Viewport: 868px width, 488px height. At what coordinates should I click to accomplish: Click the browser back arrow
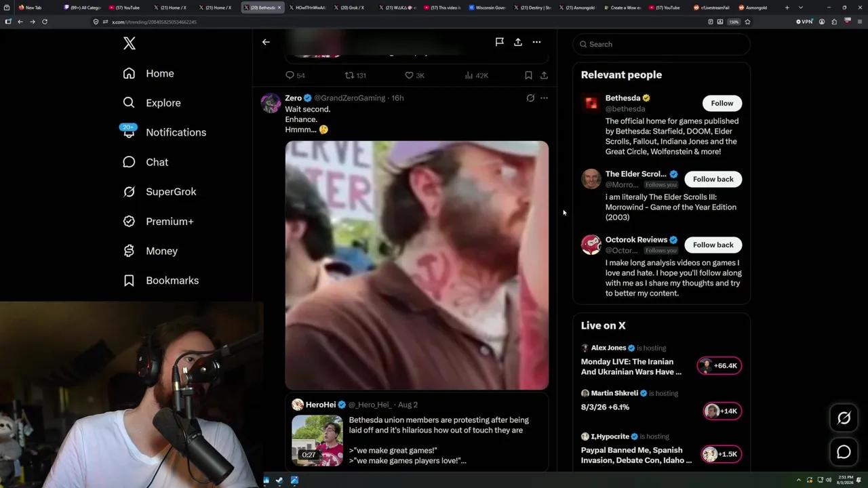point(20,22)
